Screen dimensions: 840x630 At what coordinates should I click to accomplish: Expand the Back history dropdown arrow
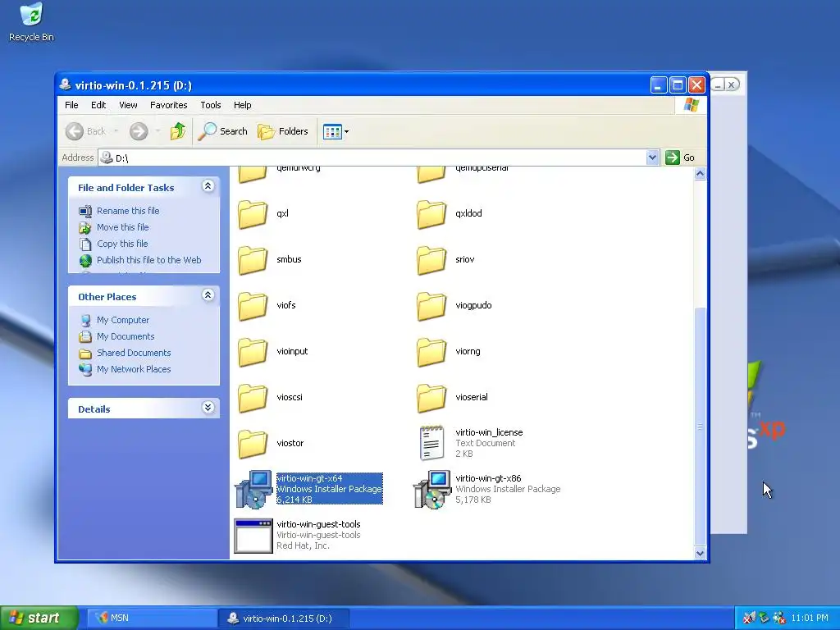click(116, 131)
